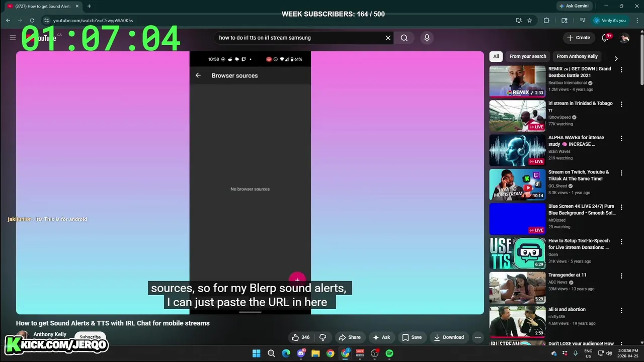This screenshot has width=644, height=362.
Task: Click the Verify it's you button
Action: (609, 21)
